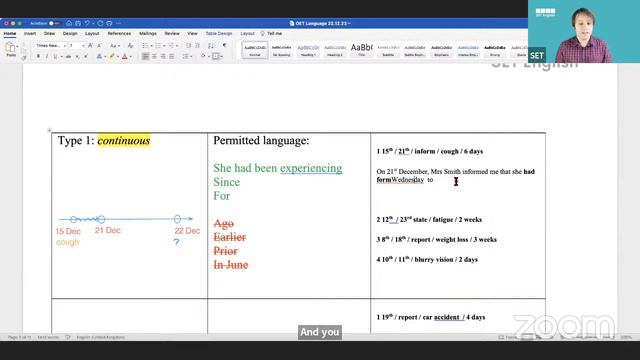
Task: Open line spacing dropdown
Action: pos(186,56)
